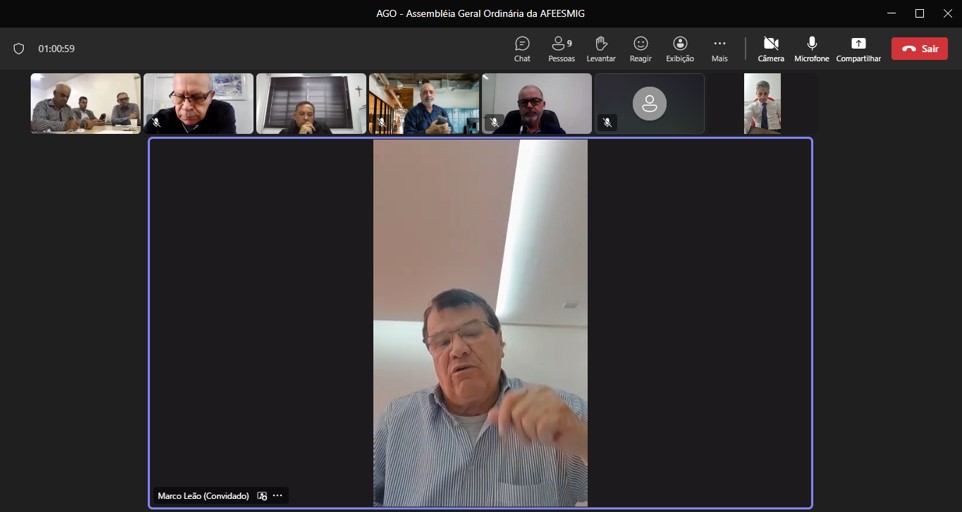Select the three-person group video thumbnail
The height and width of the screenshot is (512, 962).
pos(86,103)
